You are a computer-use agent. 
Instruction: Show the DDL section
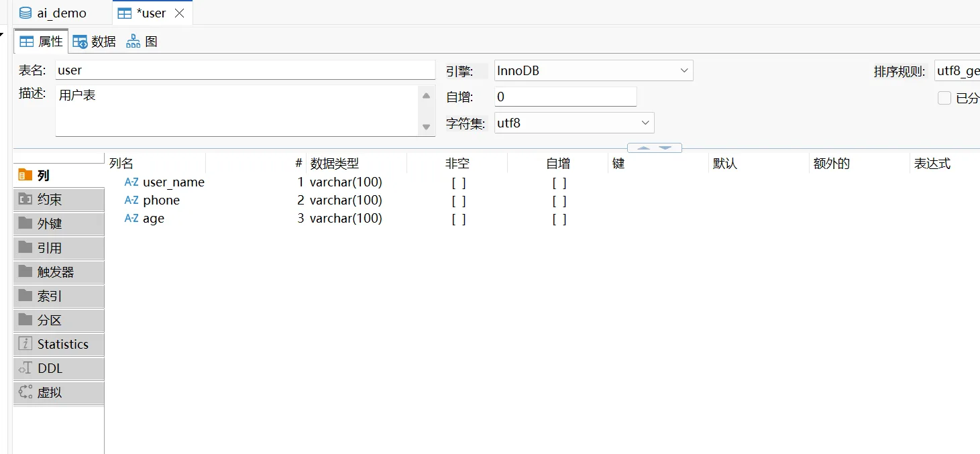59,368
